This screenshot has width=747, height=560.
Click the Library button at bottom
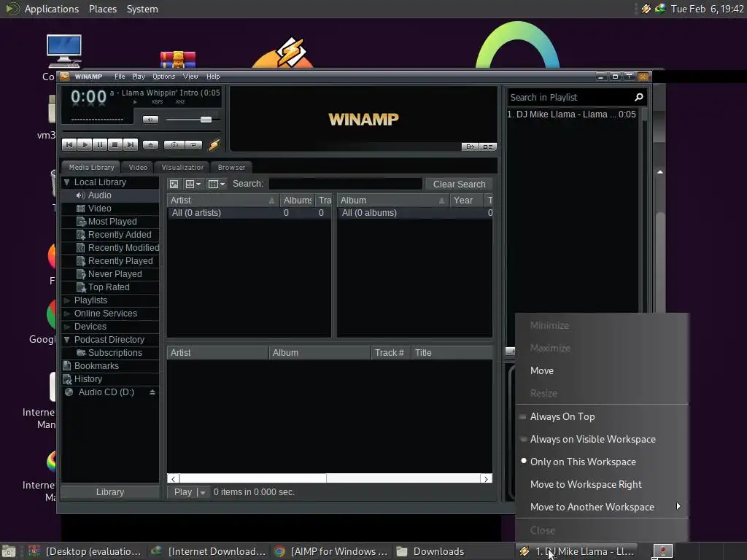110,492
